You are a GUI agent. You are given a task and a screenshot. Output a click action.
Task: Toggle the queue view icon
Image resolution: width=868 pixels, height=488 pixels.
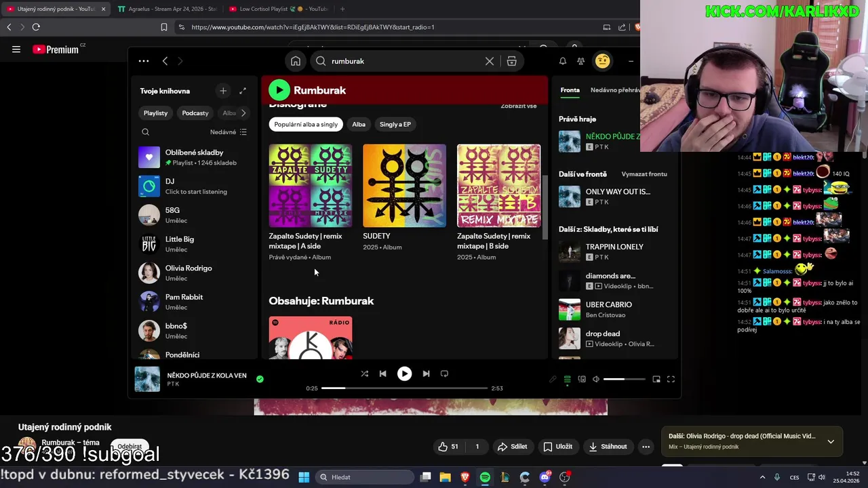568,380
